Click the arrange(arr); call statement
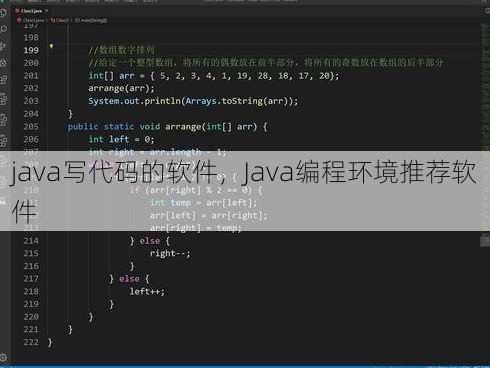 coord(121,88)
